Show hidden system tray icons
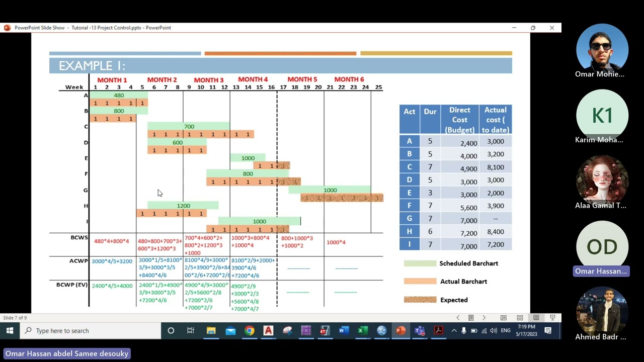 454,330
